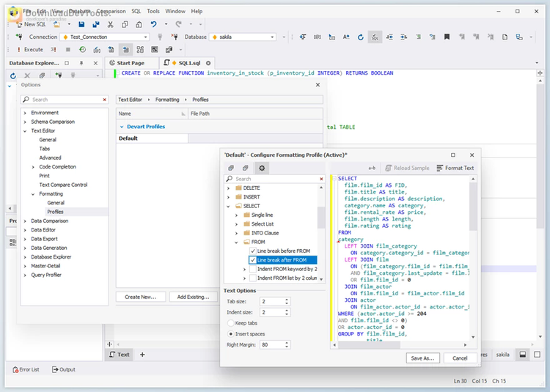This screenshot has height=392, width=550.
Task: Select Profiles under Formatting in the Options tree
Action: [56, 212]
